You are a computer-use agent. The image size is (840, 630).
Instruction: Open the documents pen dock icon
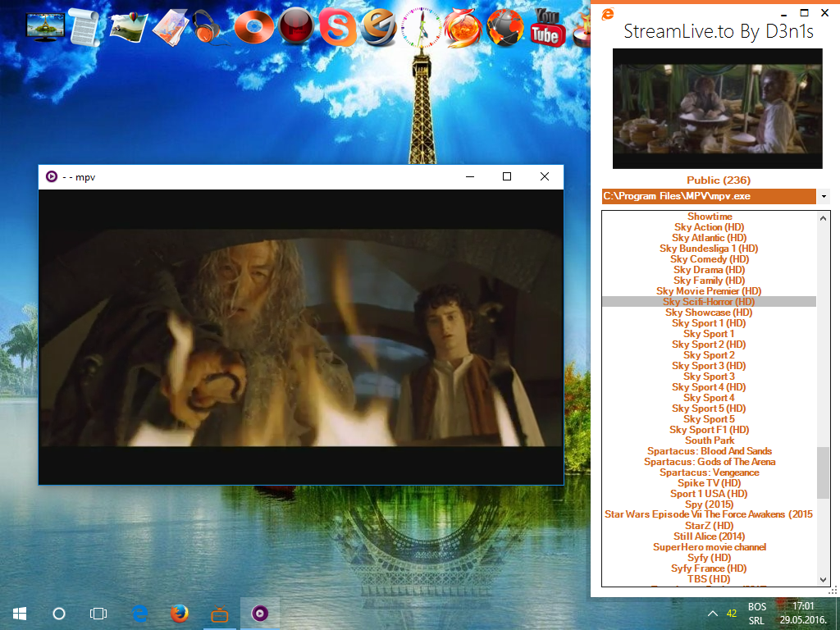[x=171, y=27]
